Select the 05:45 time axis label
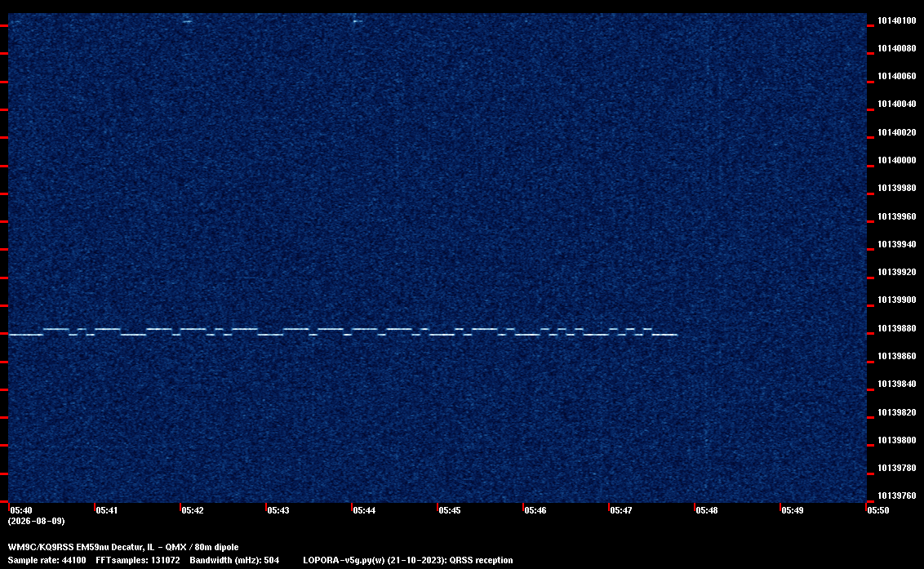 tap(450, 510)
